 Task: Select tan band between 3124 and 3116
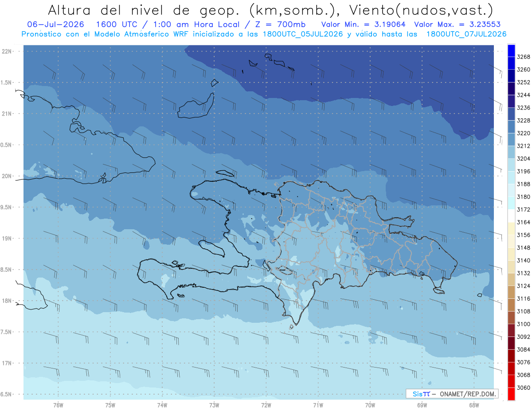tap(511, 292)
